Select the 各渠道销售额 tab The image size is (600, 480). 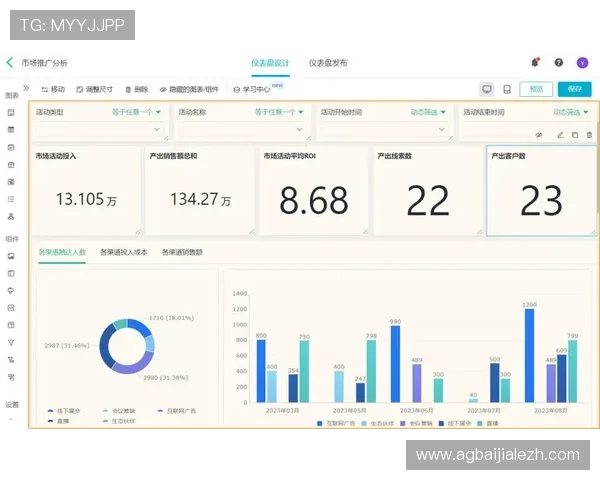(x=182, y=252)
